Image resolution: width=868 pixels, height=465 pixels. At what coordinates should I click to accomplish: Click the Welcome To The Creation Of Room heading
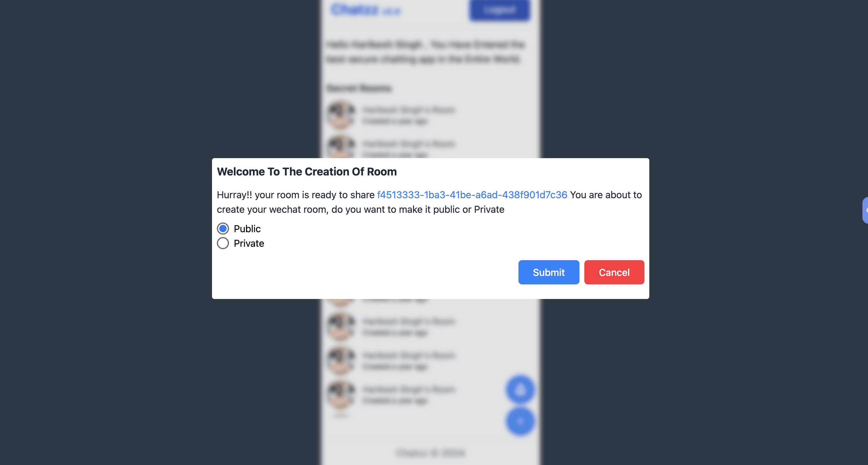click(307, 171)
